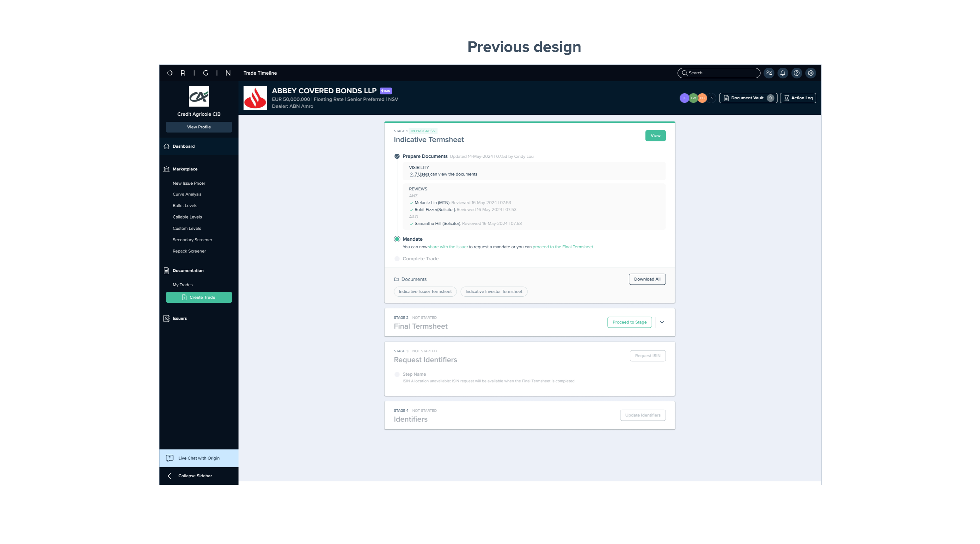
Task: Click the Dashboard home icon
Action: click(166, 146)
